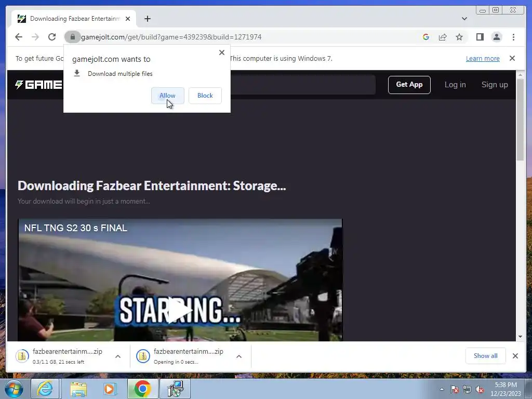
Task: Share this page via share icon
Action: 443,37
